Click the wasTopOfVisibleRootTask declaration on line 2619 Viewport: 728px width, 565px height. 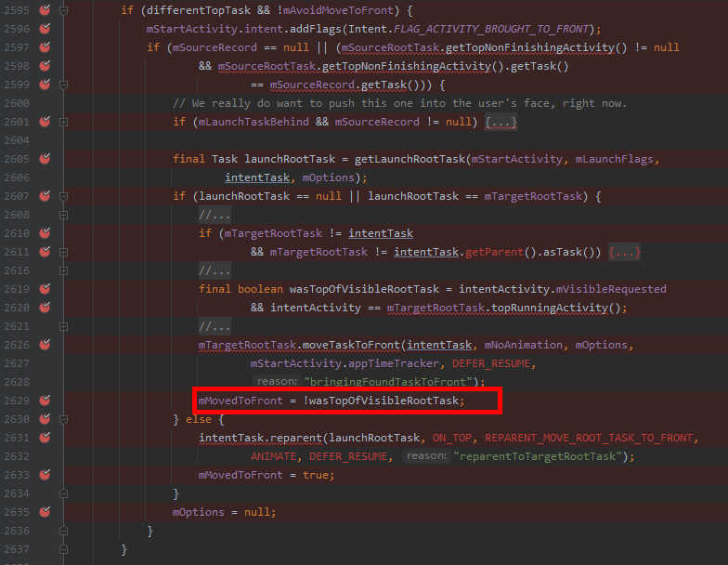click(364, 289)
